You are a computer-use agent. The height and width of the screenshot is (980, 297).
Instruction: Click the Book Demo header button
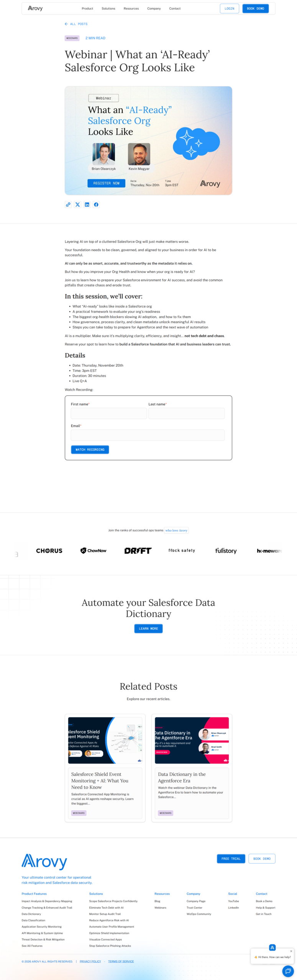(255, 8)
